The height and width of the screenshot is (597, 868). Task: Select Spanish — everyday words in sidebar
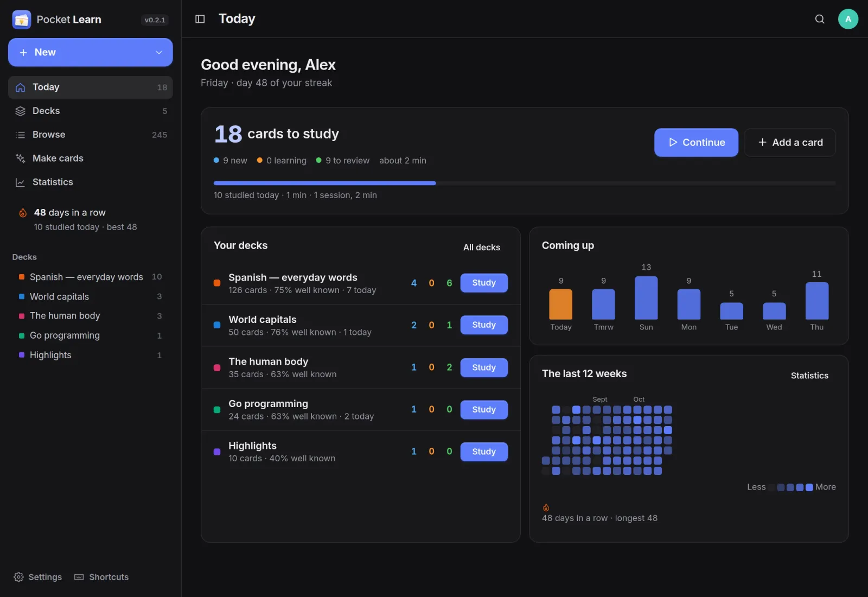point(91,277)
